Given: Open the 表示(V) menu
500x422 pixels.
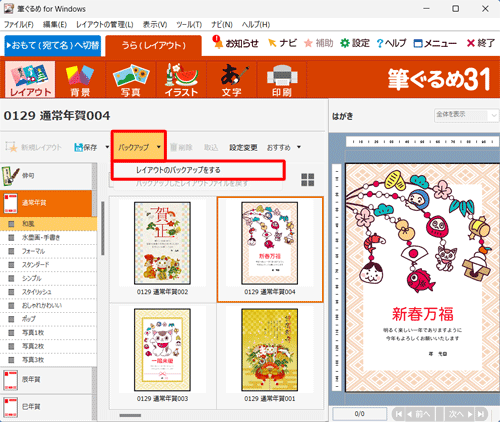Looking at the screenshot, I should point(155,25).
